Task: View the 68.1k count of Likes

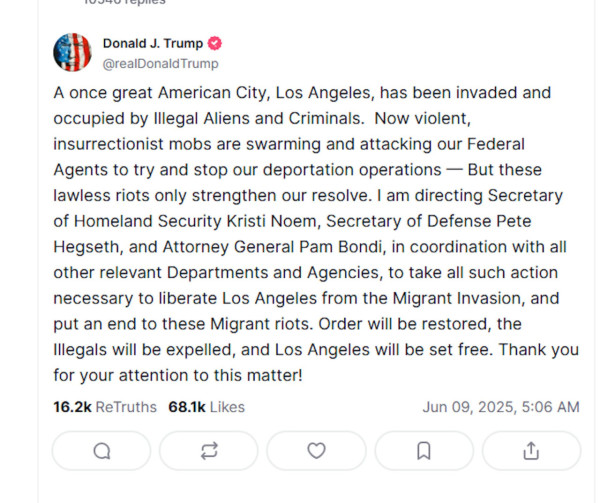Action: 187,407
